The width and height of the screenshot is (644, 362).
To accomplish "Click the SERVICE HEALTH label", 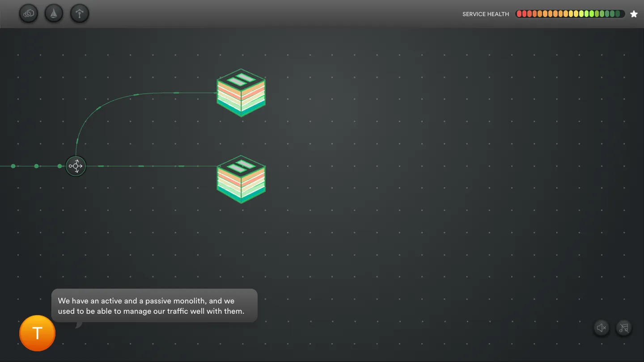I will tap(486, 14).
